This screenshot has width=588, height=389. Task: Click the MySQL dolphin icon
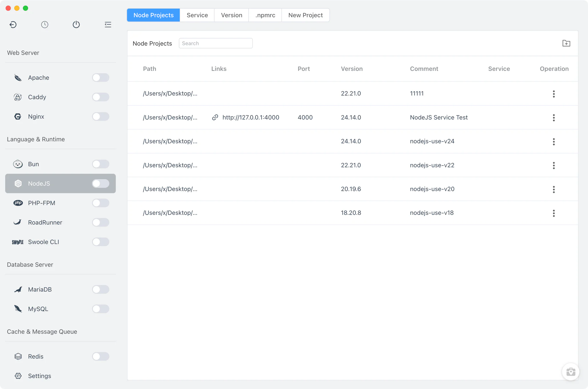pyautogui.click(x=18, y=309)
